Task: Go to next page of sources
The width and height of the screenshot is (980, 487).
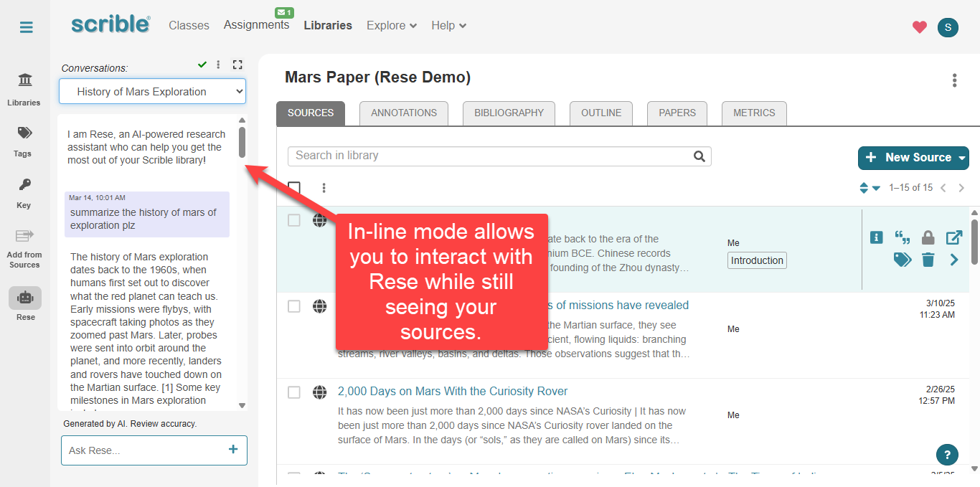Action: coord(962,188)
